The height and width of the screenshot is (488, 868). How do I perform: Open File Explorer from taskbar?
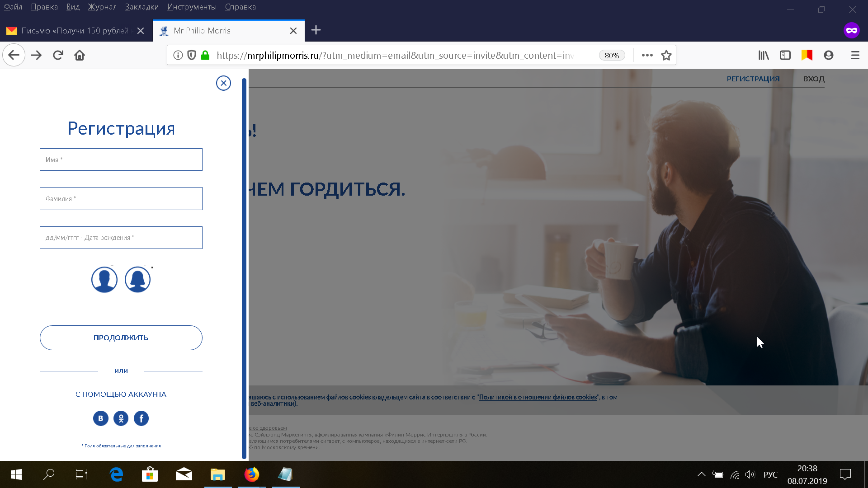point(218,474)
